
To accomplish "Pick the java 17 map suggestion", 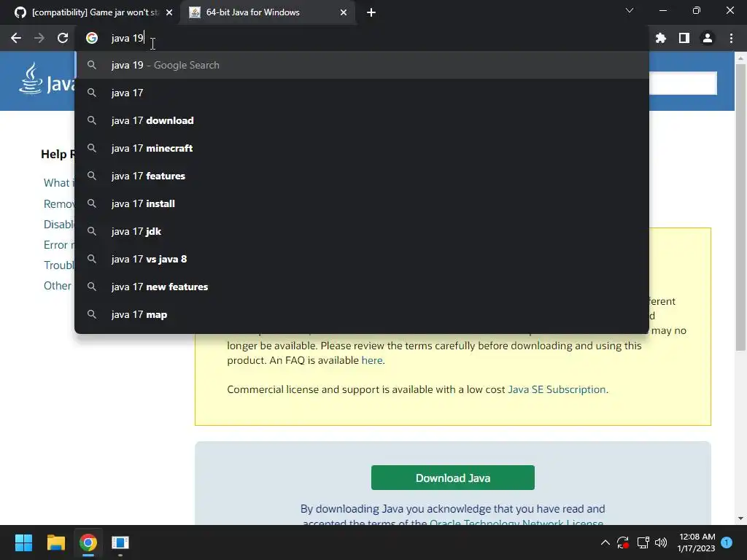I will click(362, 314).
